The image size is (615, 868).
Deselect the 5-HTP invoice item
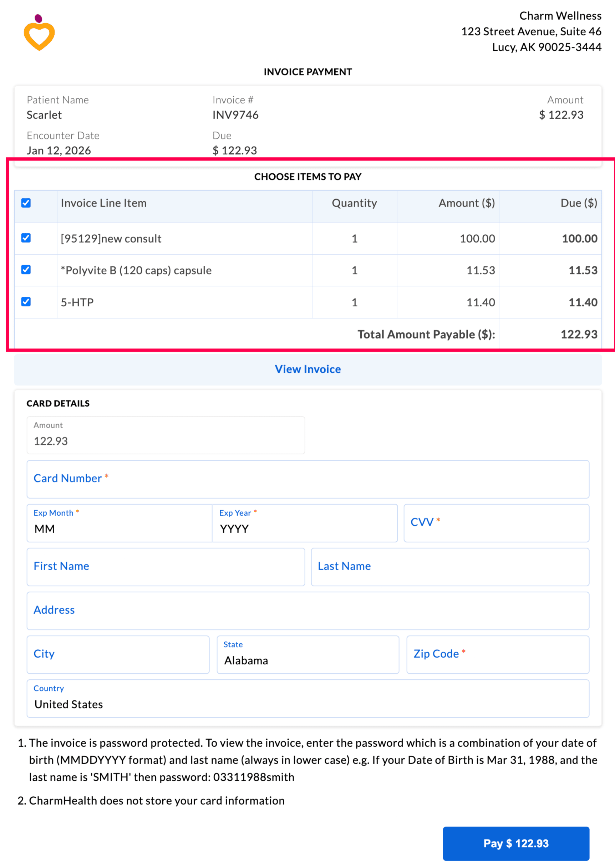click(26, 302)
